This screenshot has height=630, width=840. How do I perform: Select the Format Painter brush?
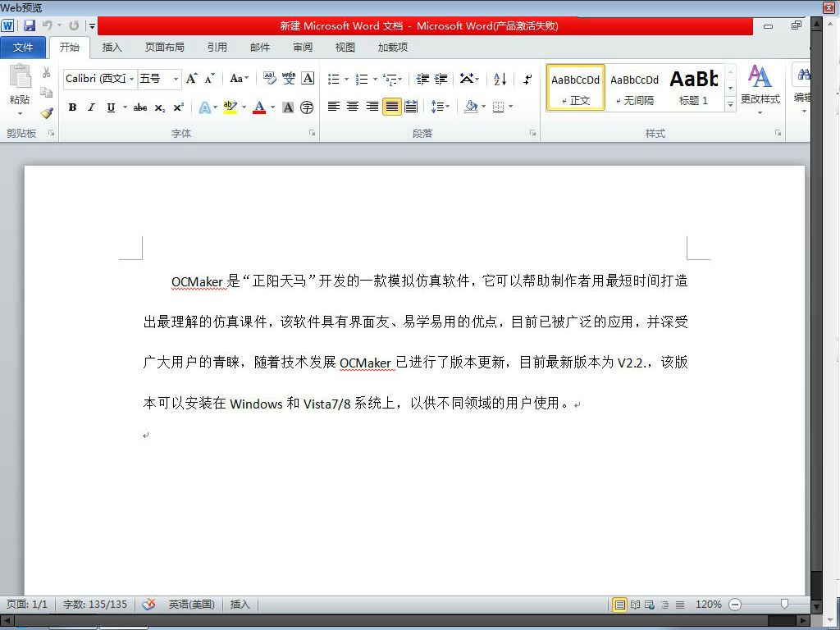47,113
